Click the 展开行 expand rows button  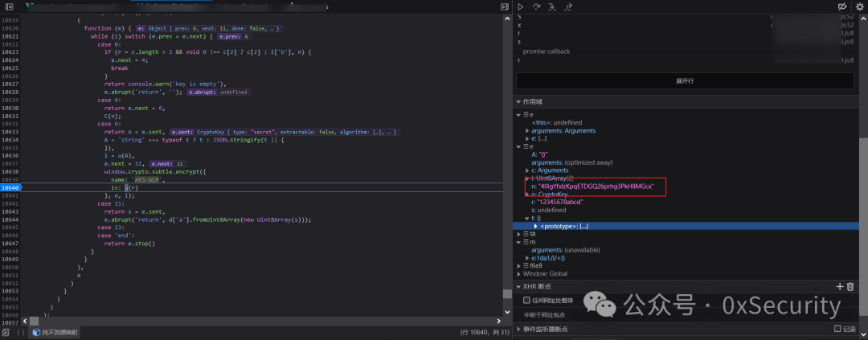point(685,81)
